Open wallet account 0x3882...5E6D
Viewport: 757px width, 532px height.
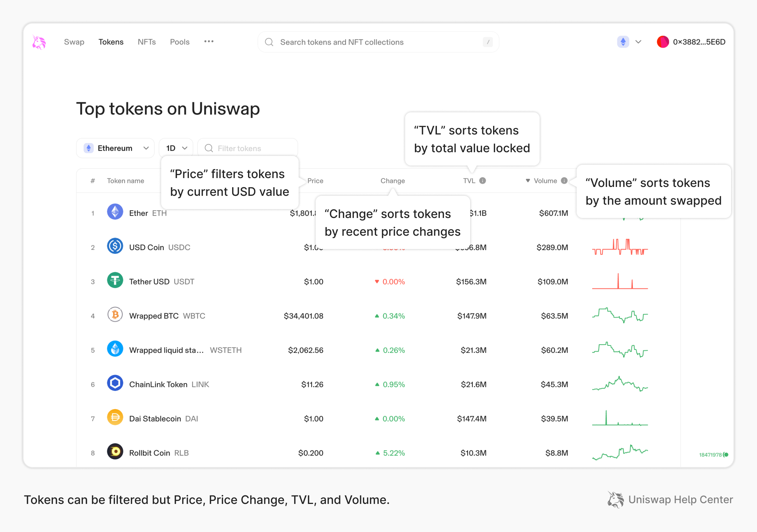(x=691, y=42)
